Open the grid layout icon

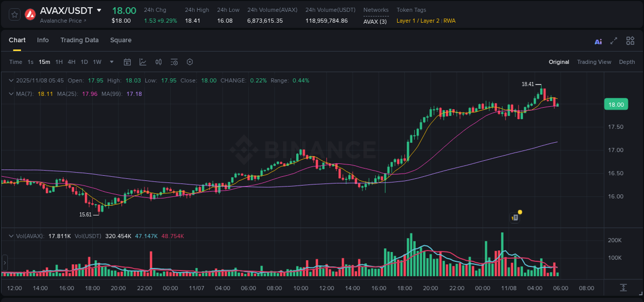tap(630, 40)
